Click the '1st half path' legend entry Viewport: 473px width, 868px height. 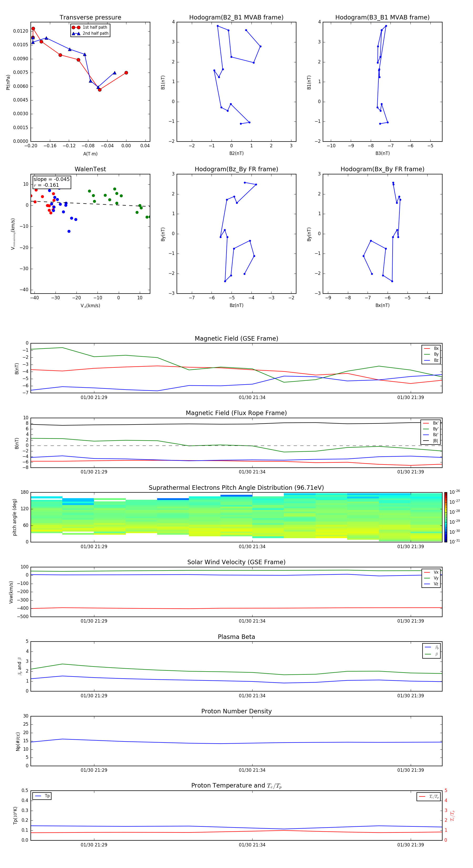click(90, 27)
